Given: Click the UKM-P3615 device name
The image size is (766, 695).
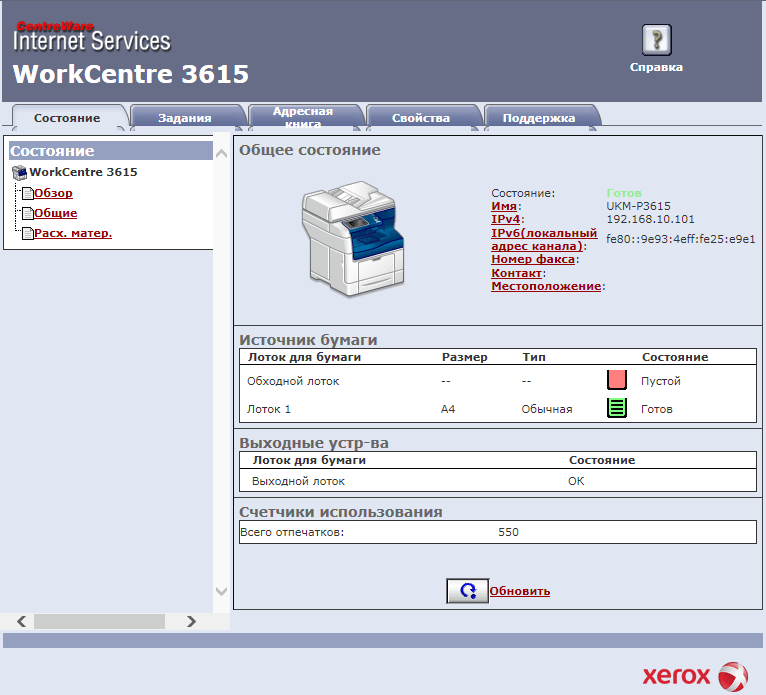Looking at the screenshot, I should coord(638,206).
